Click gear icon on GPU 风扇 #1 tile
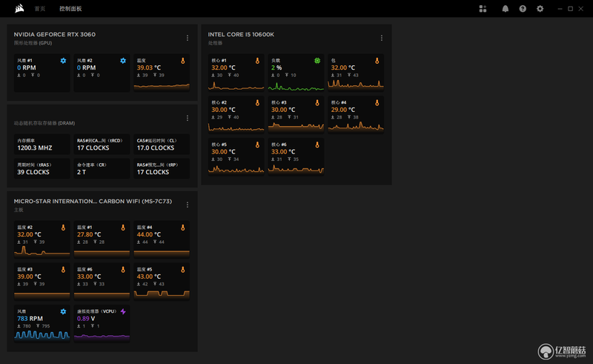Viewport: 593px width, 364px height. (63, 61)
